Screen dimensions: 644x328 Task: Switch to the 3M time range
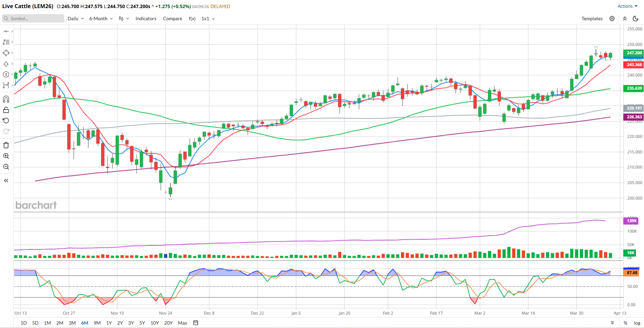pyautogui.click(x=72, y=323)
